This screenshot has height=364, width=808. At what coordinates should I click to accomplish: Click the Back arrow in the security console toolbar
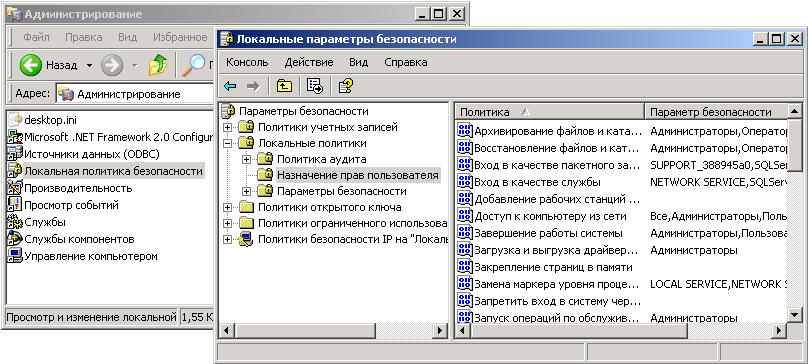pyautogui.click(x=230, y=86)
